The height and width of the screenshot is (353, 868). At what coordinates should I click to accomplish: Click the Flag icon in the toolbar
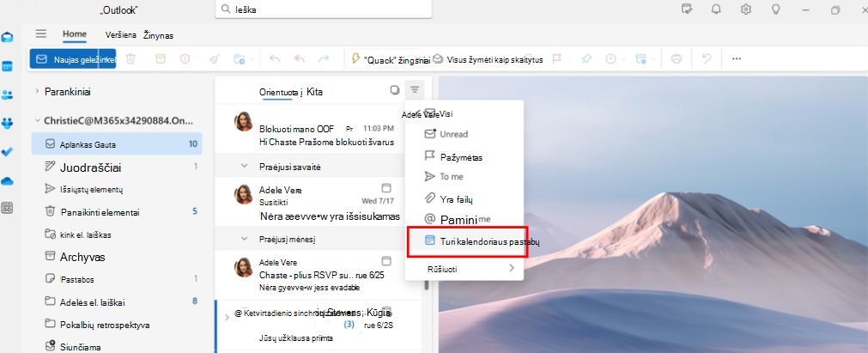click(557, 58)
